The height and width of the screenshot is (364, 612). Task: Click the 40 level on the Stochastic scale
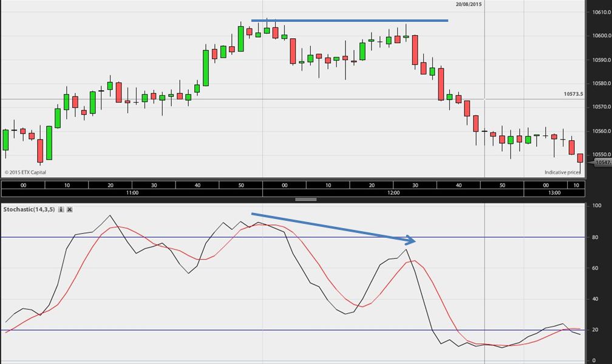click(x=595, y=299)
